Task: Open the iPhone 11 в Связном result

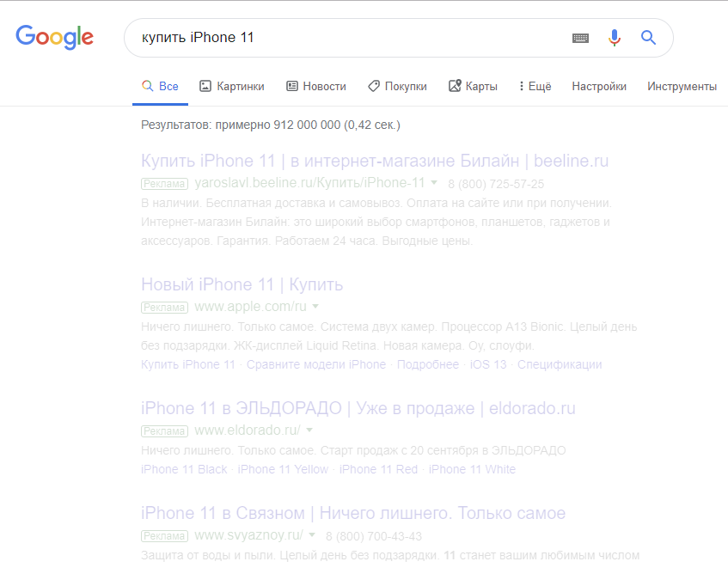Action: coord(353,513)
